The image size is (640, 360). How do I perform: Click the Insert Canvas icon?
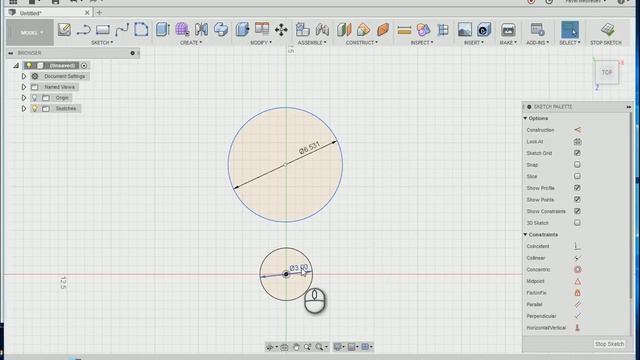[x=484, y=29]
